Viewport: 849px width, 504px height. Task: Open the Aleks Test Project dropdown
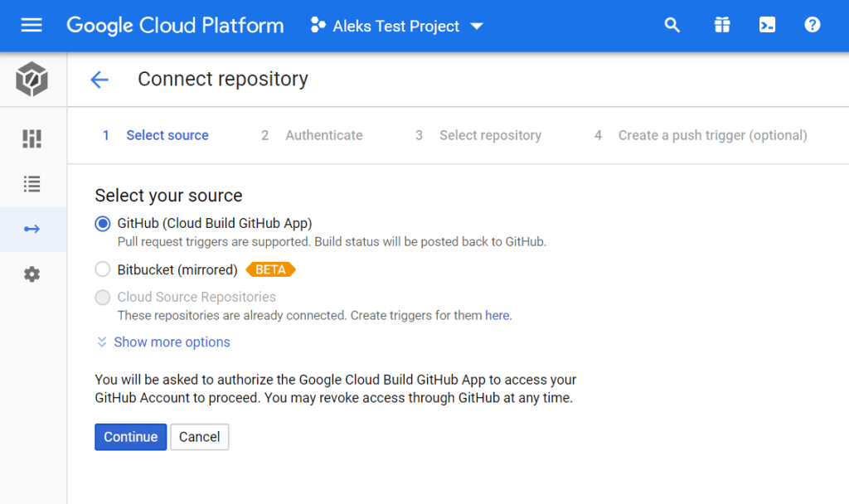(x=395, y=26)
